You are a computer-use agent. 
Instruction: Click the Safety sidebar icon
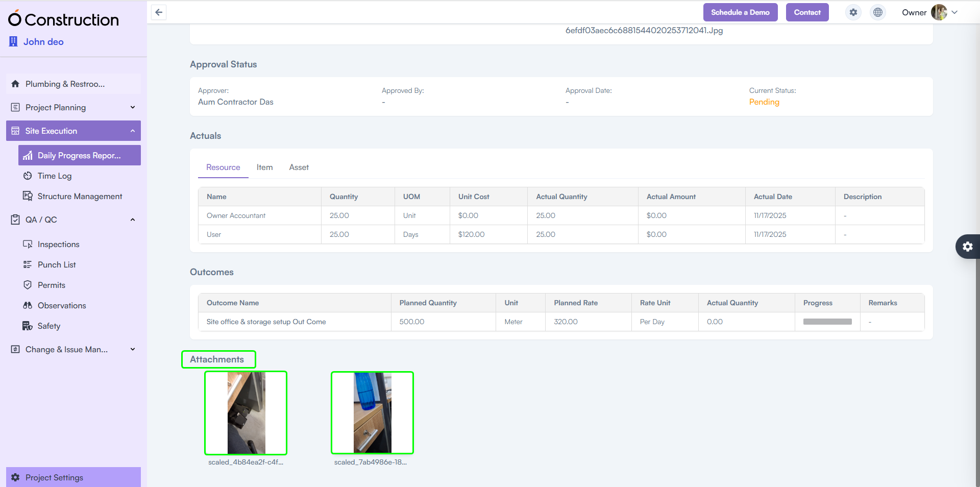tap(29, 326)
